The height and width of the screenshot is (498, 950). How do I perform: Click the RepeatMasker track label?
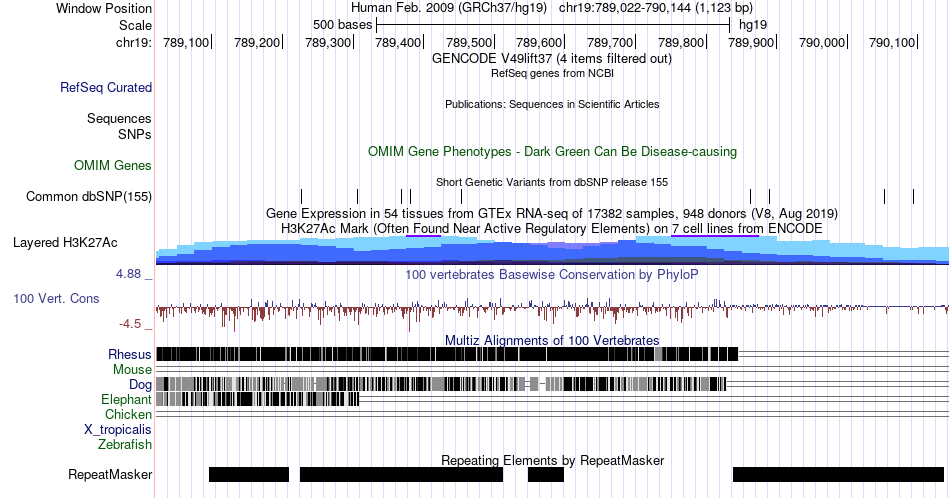[x=110, y=474]
